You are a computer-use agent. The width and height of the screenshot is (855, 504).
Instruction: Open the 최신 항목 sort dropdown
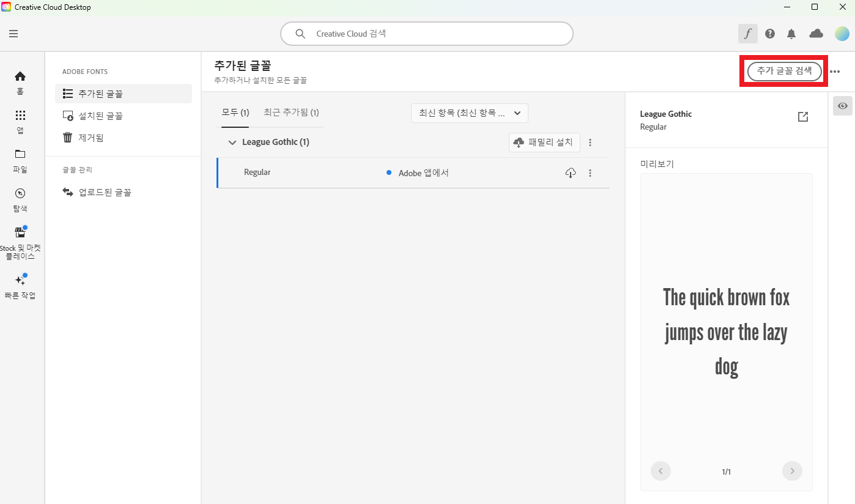(x=470, y=113)
